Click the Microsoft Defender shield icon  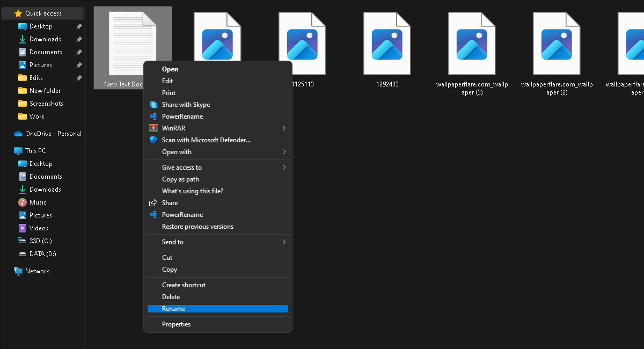[153, 140]
